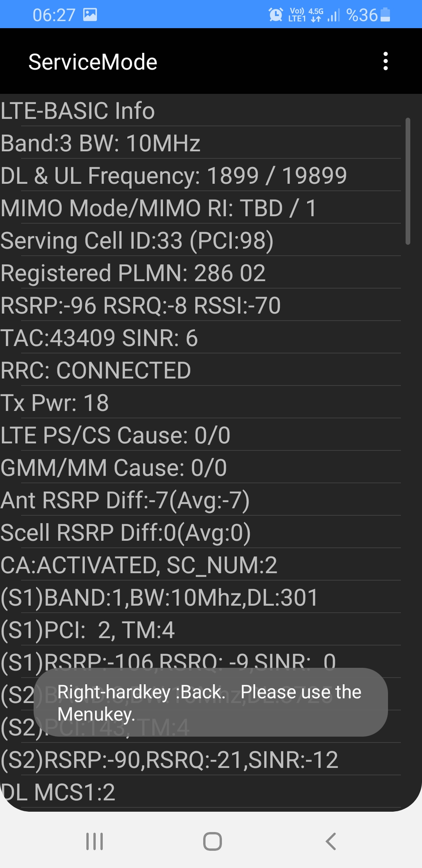The image size is (422, 868).
Task: Tap the signal strength bars icon
Action: click(333, 15)
